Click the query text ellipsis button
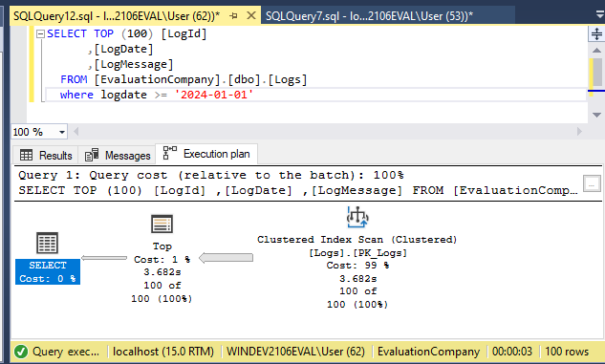605x364 pixels. [592, 183]
